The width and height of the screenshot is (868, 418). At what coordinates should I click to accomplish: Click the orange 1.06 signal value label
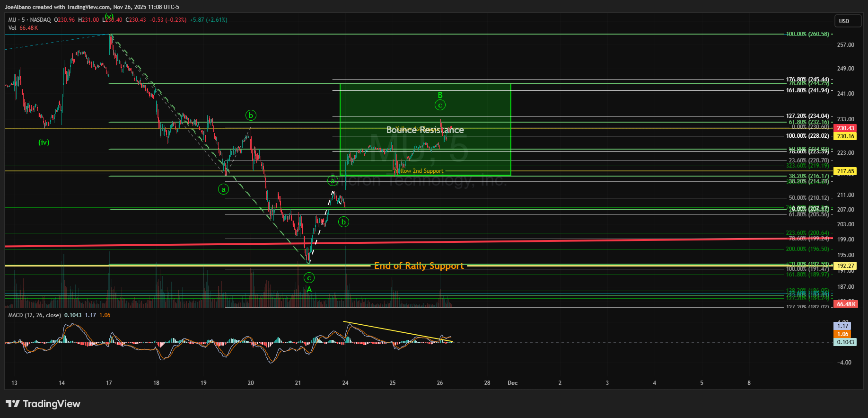[x=842, y=334]
